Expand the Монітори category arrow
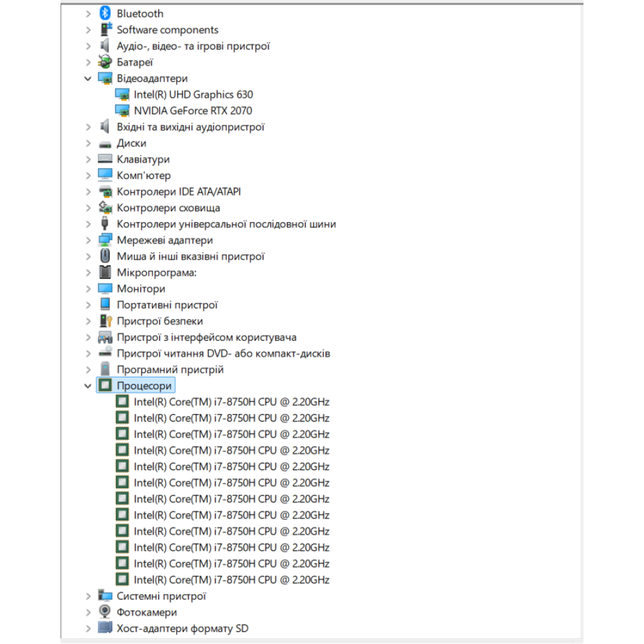Viewport: 644px width, 644px height. (x=88, y=289)
